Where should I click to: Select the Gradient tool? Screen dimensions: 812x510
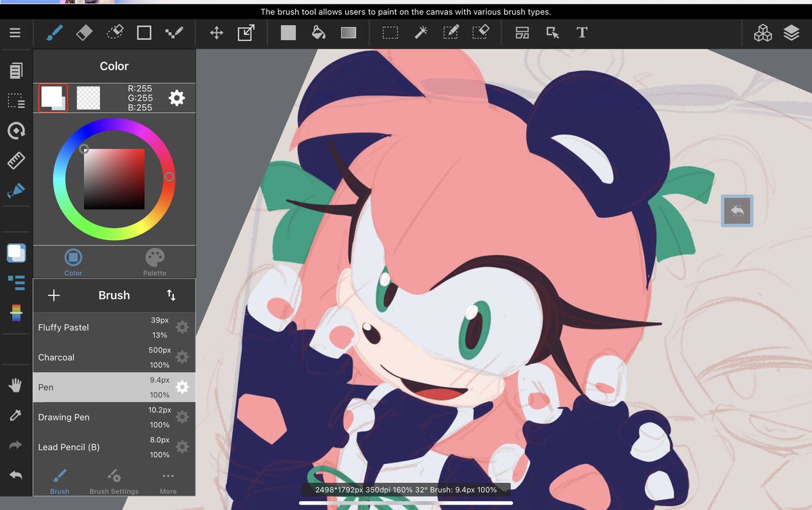pos(348,32)
